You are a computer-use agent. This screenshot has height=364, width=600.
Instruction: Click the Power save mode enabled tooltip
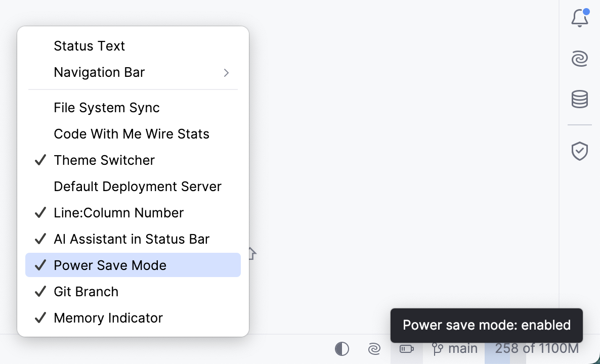(486, 325)
